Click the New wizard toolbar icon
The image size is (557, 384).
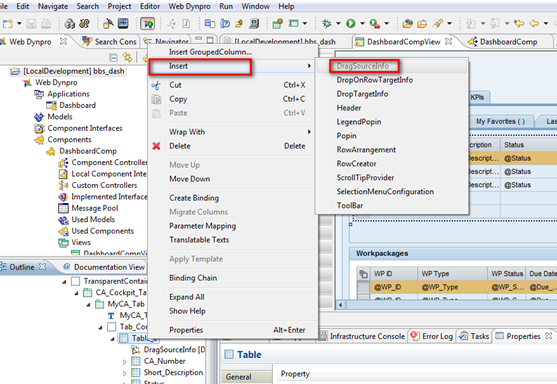pyautogui.click(x=7, y=24)
